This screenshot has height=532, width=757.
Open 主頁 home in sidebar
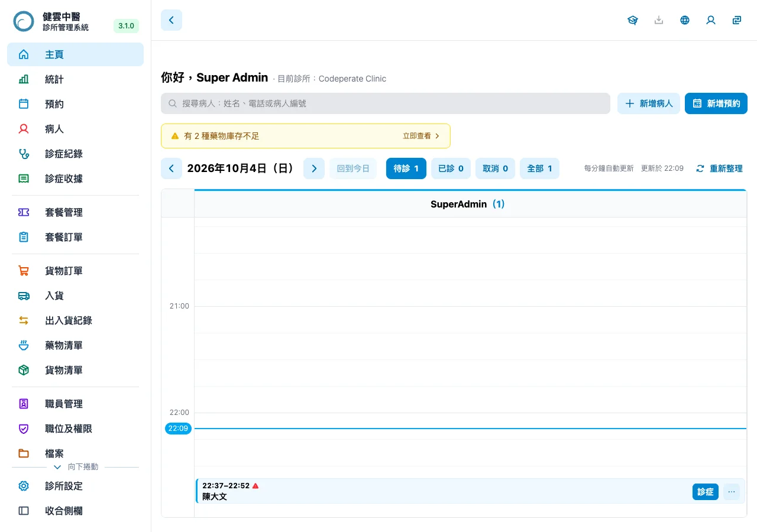[75, 54]
